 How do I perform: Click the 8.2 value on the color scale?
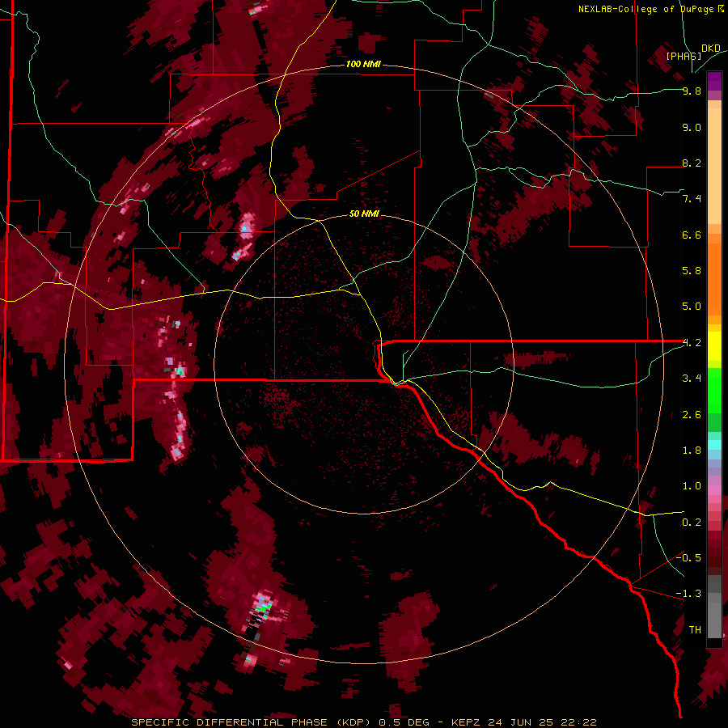(x=692, y=163)
